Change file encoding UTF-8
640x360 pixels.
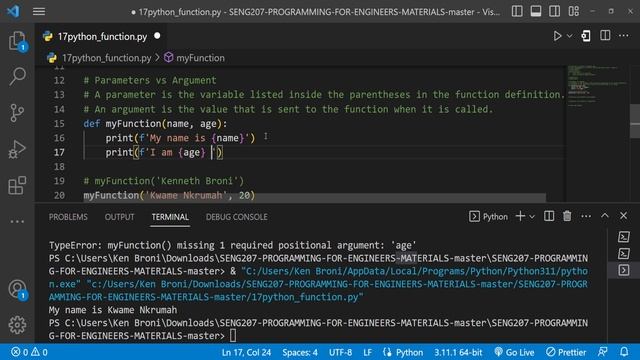[x=340, y=352]
